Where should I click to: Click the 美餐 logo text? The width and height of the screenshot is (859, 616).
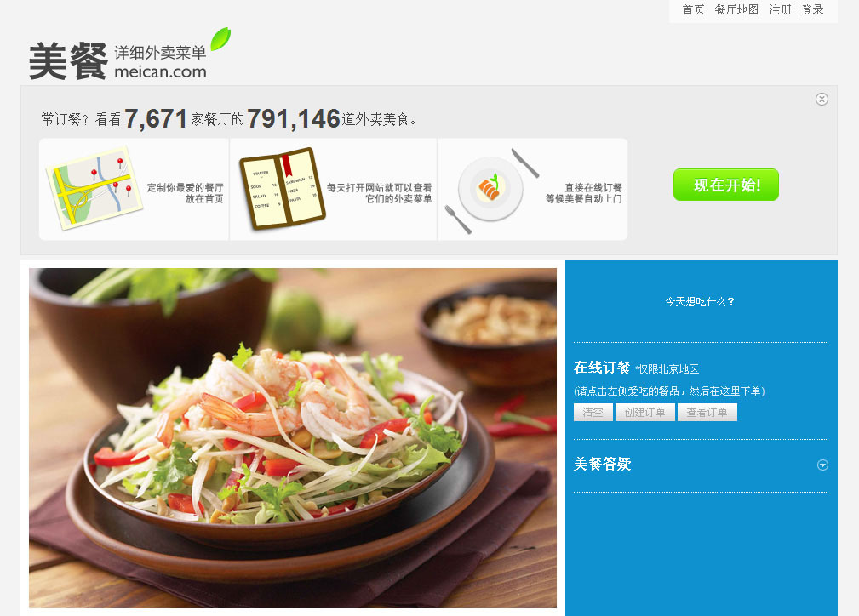(x=68, y=61)
